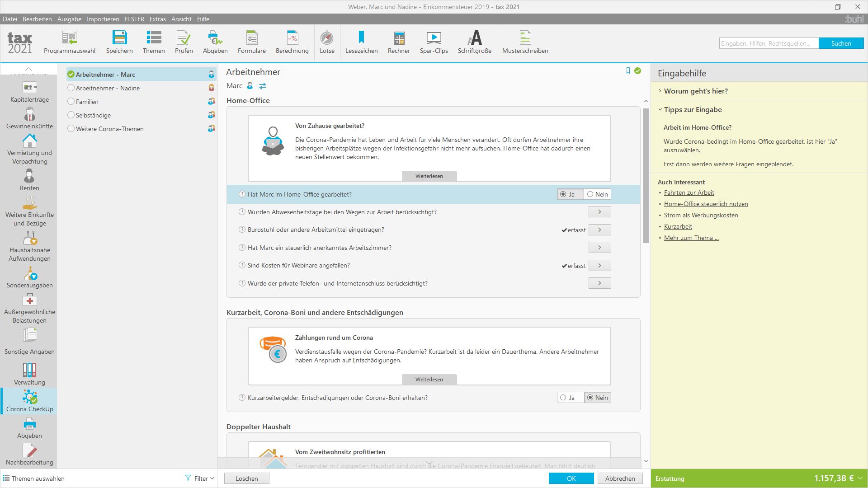Open Programmauswahl from the toolbar
The height and width of the screenshot is (488, 868).
70,42
